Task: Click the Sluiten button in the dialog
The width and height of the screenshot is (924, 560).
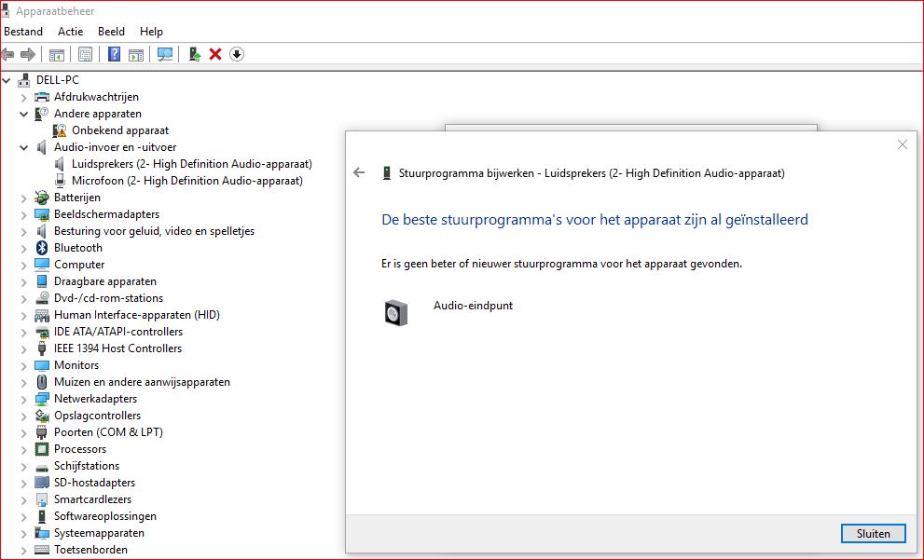Action: click(874, 534)
